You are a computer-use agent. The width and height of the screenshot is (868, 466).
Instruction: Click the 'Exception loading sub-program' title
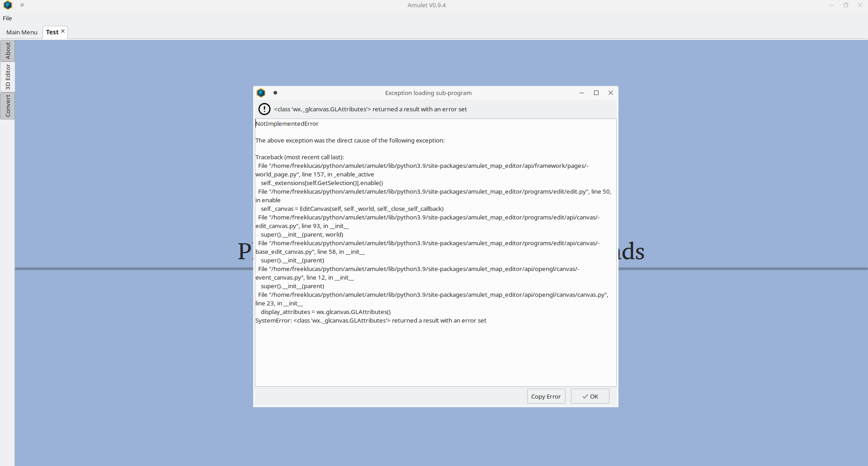click(428, 93)
